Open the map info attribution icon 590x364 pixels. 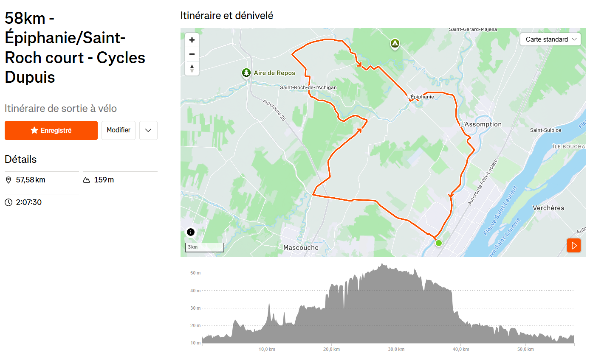[x=191, y=232]
